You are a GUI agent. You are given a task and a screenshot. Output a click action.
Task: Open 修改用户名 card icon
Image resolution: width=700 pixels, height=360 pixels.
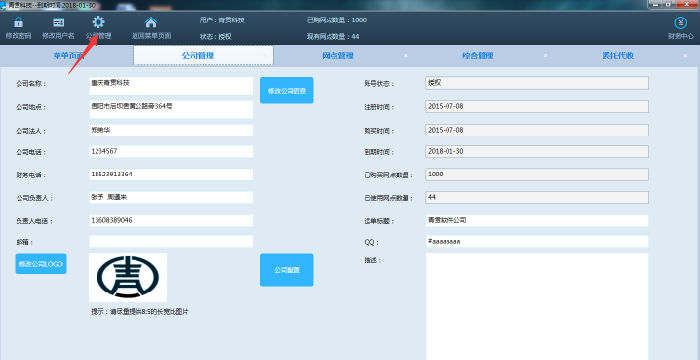click(x=58, y=22)
